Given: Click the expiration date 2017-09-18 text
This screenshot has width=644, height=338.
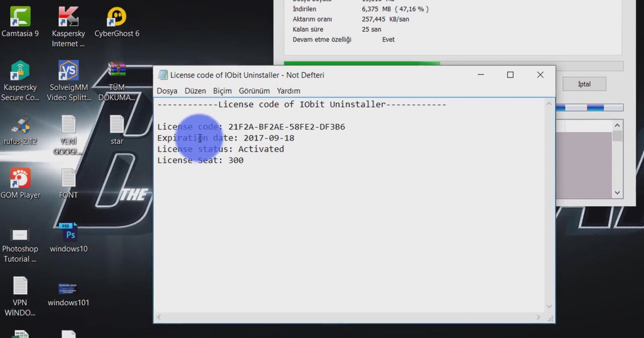Looking at the screenshot, I should 269,138.
